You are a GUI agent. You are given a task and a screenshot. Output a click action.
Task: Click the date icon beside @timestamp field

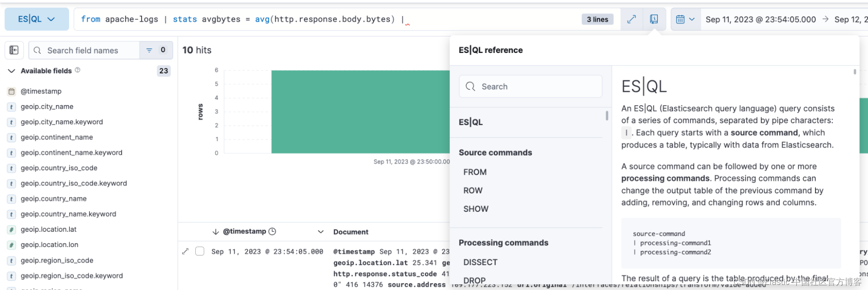pyautogui.click(x=12, y=91)
